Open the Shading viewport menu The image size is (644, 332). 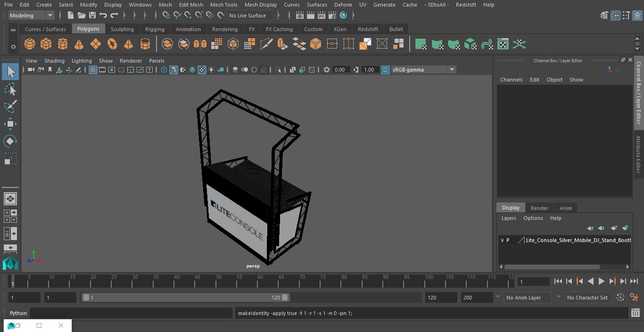click(54, 61)
